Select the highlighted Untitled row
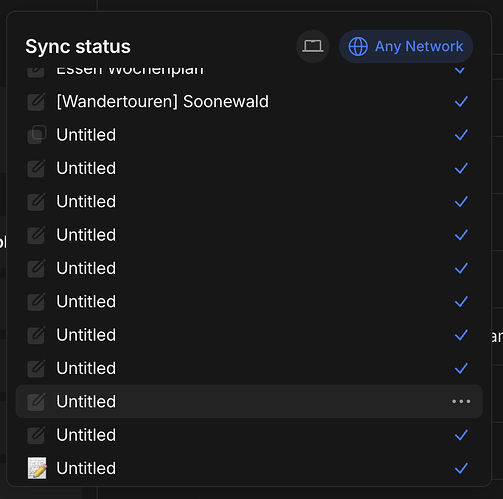 click(249, 401)
